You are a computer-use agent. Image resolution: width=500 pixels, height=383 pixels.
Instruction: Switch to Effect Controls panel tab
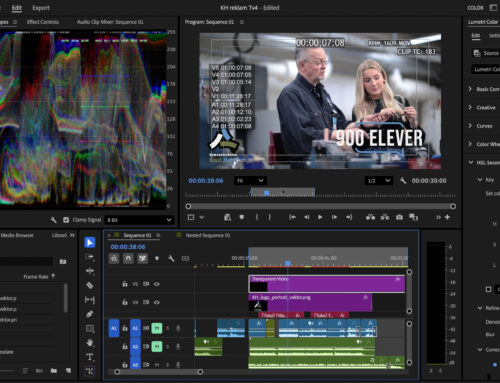[43, 22]
